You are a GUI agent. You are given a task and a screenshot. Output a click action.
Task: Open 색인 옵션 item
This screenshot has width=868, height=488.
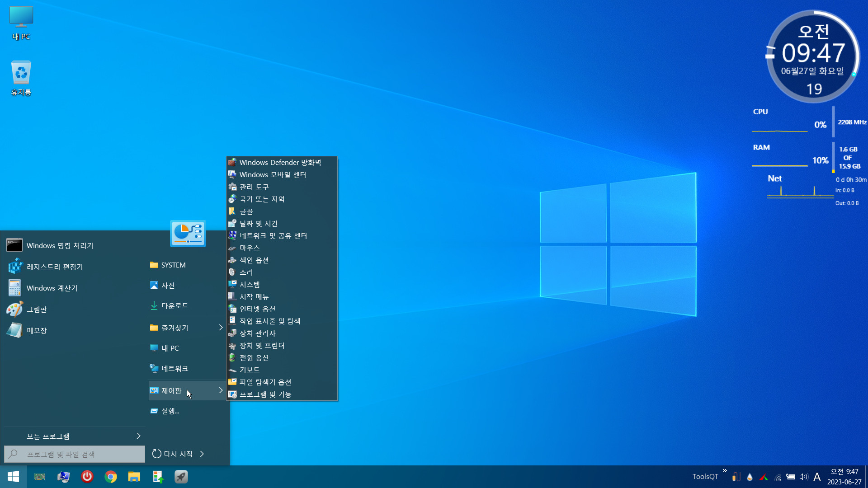coord(282,260)
